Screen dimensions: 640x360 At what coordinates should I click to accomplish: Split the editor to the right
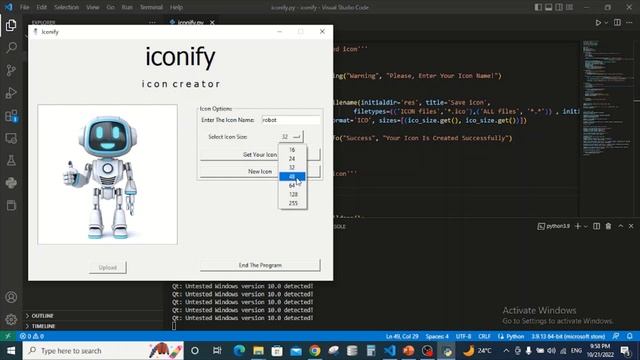point(617,22)
